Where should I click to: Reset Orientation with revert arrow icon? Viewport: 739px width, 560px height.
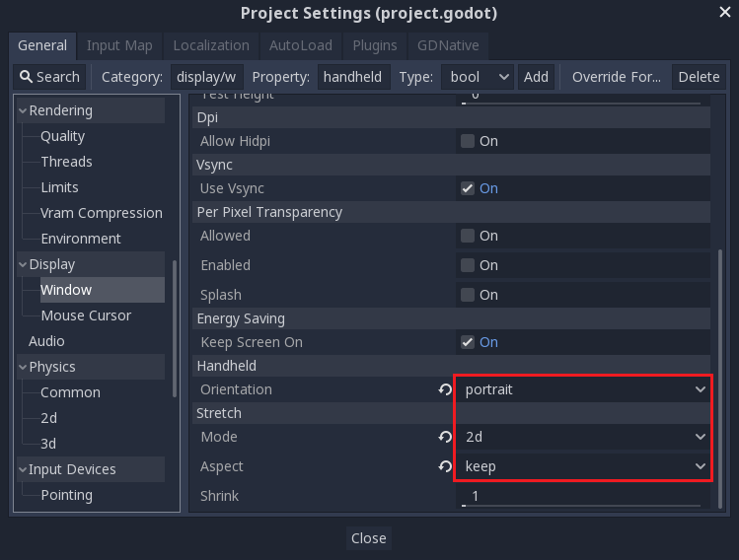click(445, 389)
